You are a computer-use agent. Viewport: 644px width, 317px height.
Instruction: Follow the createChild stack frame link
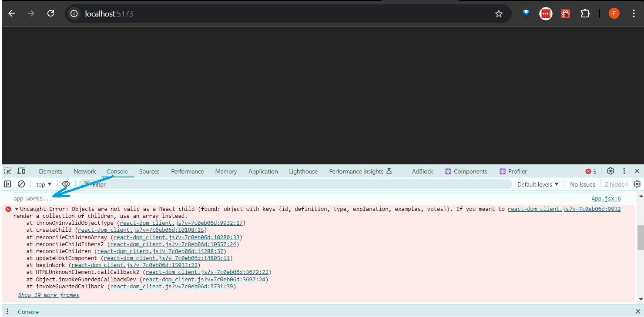point(141,230)
